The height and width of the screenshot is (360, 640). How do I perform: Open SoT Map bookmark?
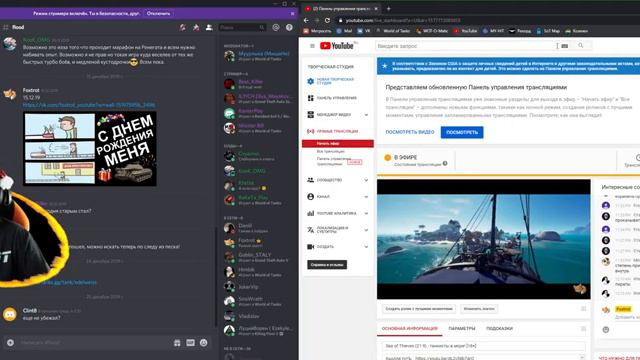[x=549, y=31]
